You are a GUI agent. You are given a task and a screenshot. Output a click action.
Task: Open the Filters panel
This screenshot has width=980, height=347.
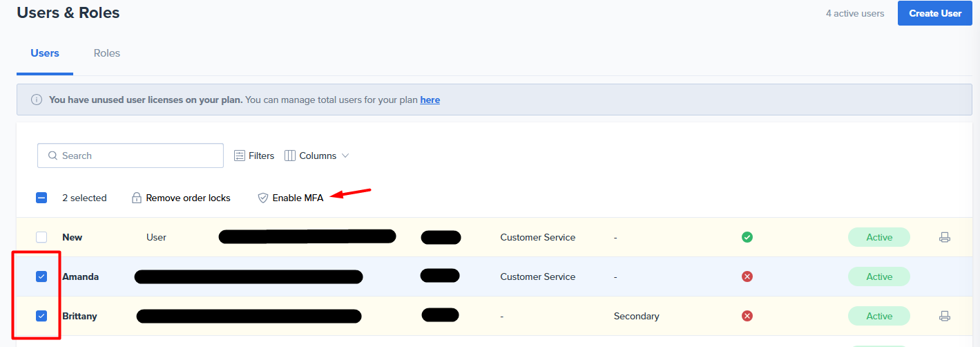click(x=254, y=156)
